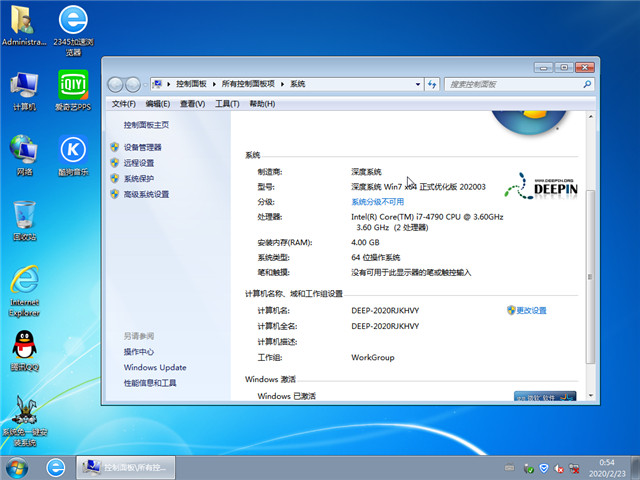Open the Windows Update link
Viewport: 640px width, 480px height.
coord(155,367)
